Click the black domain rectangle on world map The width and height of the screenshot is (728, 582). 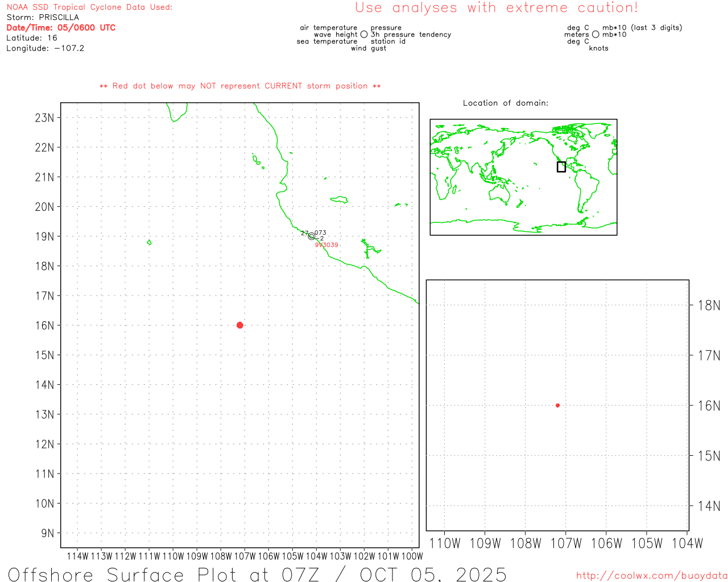coord(561,167)
